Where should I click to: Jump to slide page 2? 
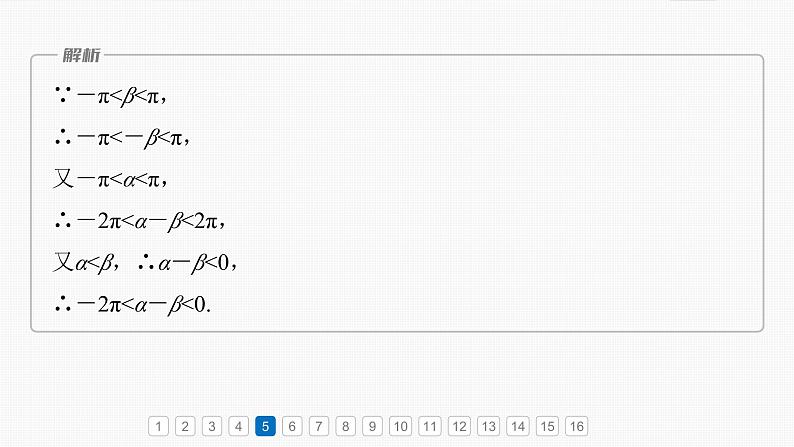tap(185, 427)
